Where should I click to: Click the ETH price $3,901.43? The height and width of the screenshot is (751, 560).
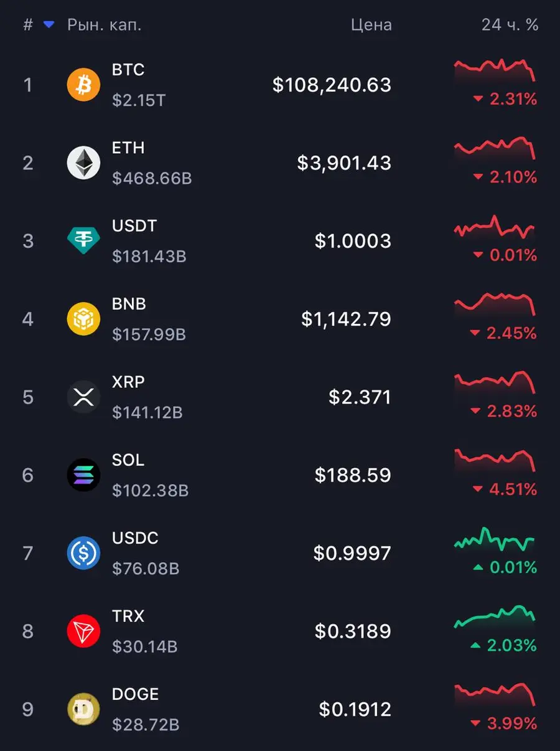tap(344, 163)
